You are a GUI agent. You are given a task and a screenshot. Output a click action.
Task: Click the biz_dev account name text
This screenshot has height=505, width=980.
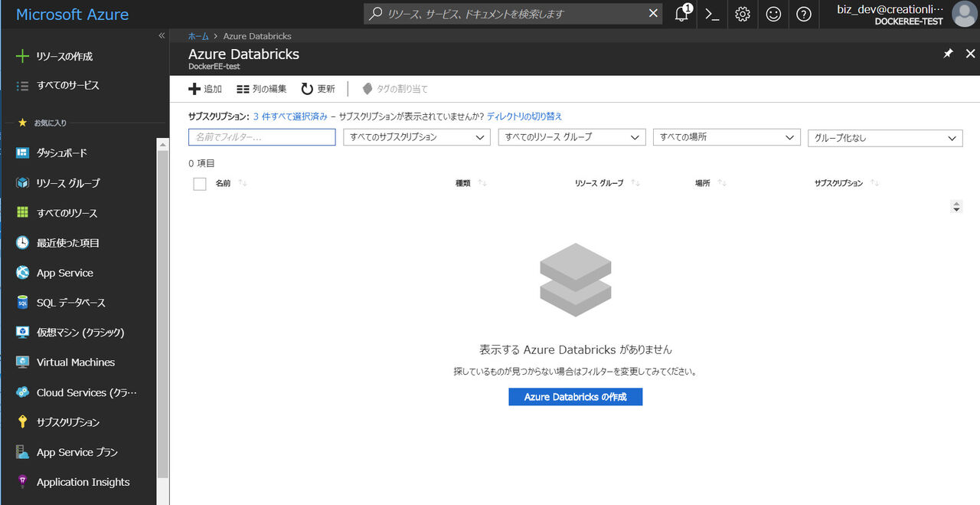[x=890, y=8]
